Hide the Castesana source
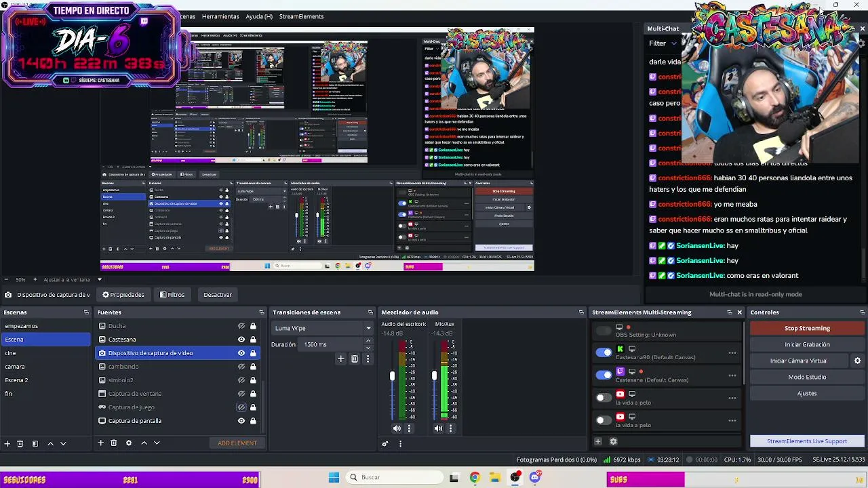 [241, 340]
